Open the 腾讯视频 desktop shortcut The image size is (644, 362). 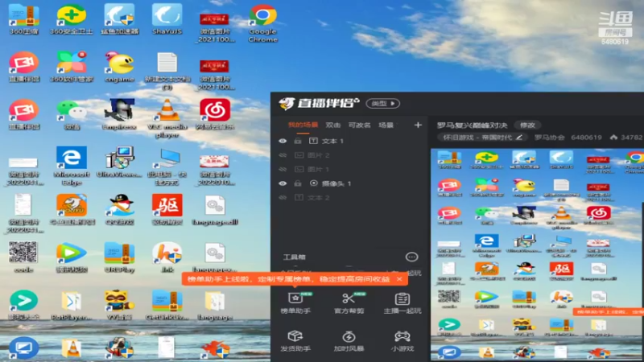point(72,257)
